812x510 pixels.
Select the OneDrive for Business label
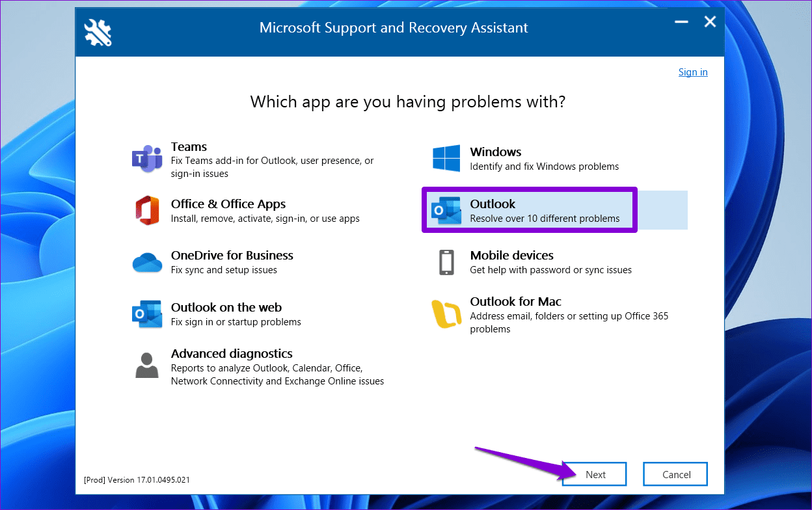232,256
